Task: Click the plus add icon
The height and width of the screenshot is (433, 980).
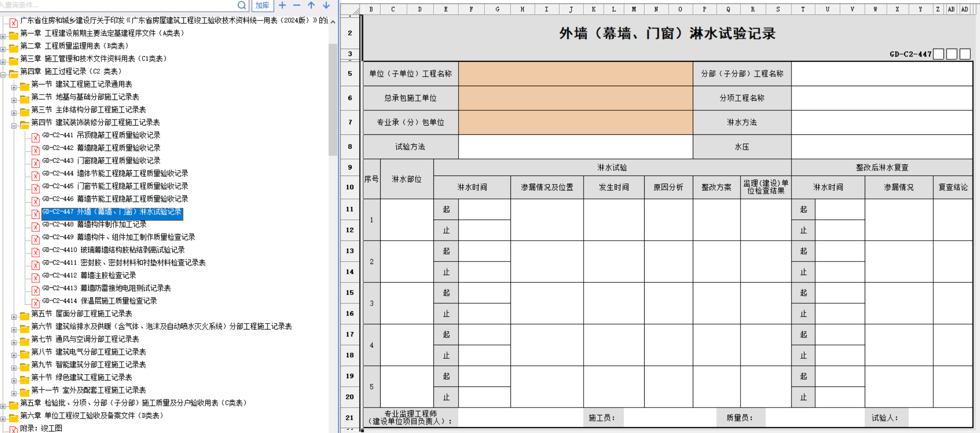Action: click(283, 5)
